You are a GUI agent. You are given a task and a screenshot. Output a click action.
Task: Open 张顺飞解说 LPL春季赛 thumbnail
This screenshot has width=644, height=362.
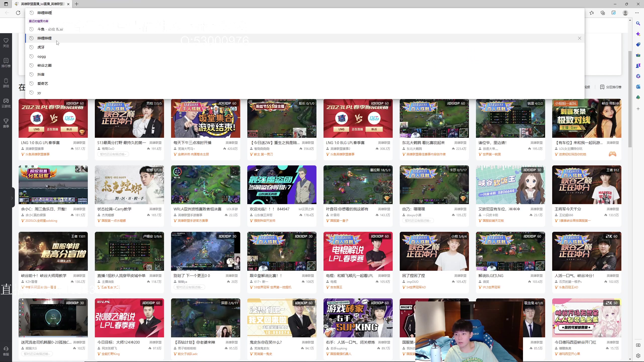pos(129,318)
